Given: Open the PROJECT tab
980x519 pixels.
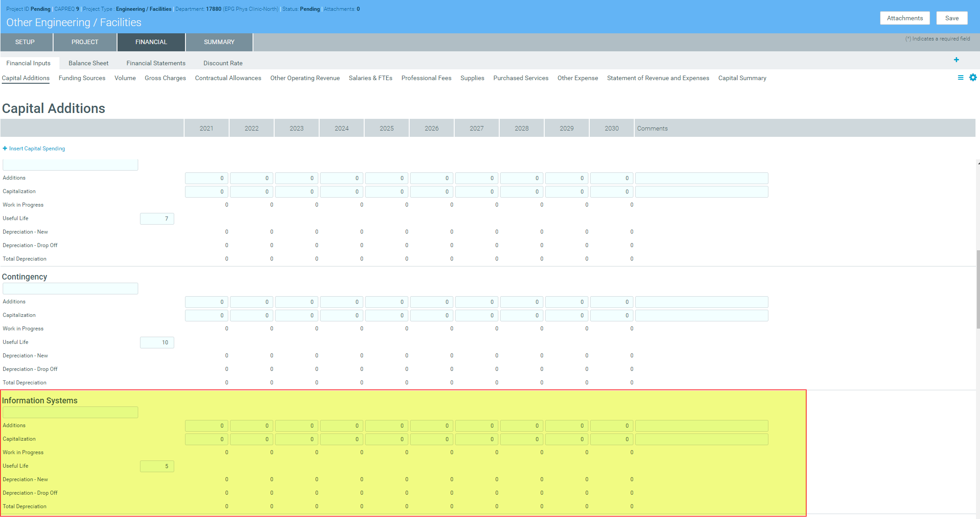Looking at the screenshot, I should 85,42.
